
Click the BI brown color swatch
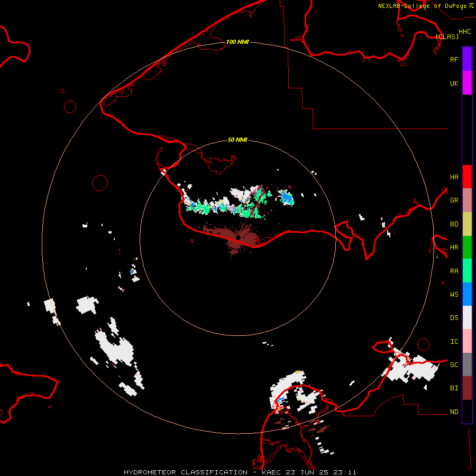(467, 388)
